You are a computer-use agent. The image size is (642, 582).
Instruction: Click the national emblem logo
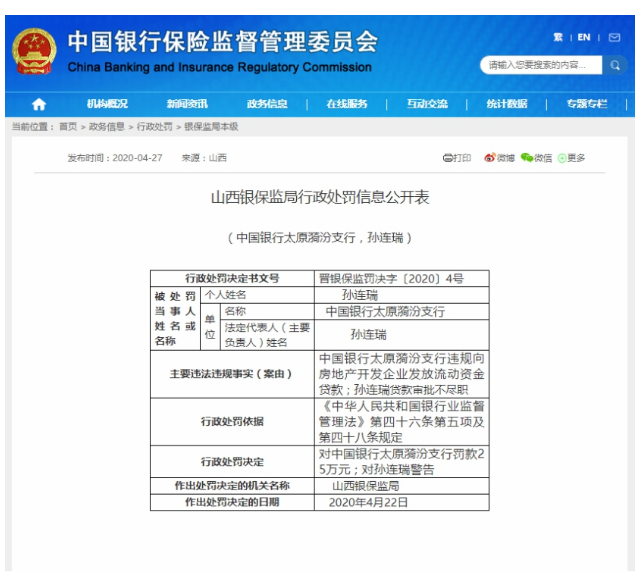(34, 51)
